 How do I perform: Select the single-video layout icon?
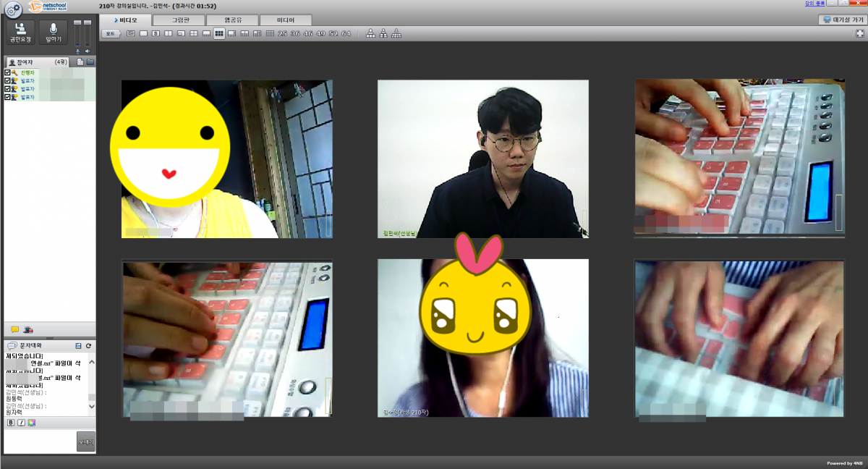[143, 33]
